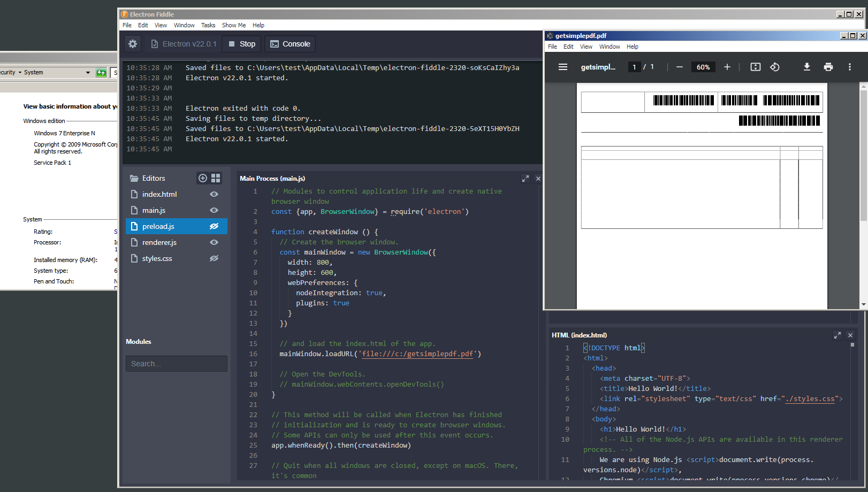
Task: Print the PDF document
Action: pyautogui.click(x=828, y=66)
